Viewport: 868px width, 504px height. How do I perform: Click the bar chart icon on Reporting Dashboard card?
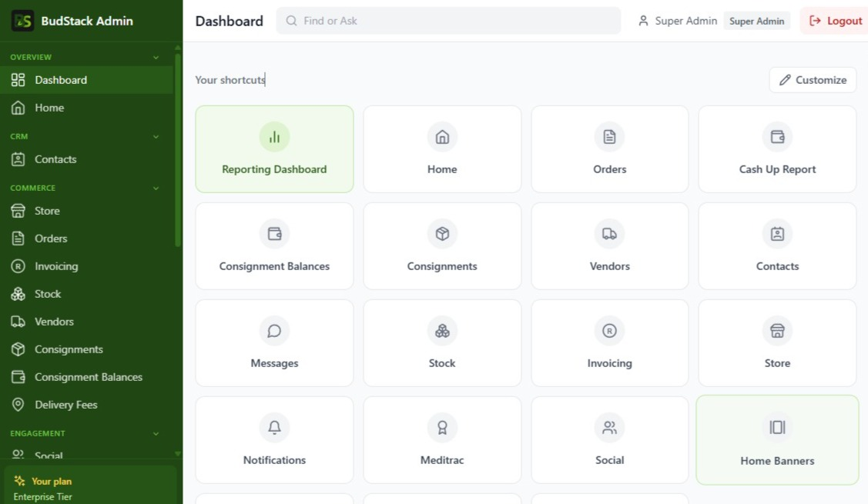pos(274,137)
